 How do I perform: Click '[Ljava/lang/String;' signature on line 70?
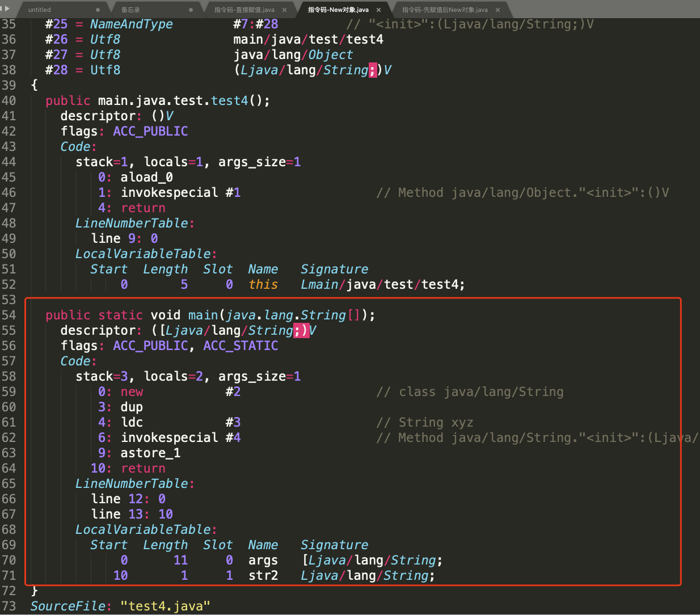pyautogui.click(x=372, y=560)
